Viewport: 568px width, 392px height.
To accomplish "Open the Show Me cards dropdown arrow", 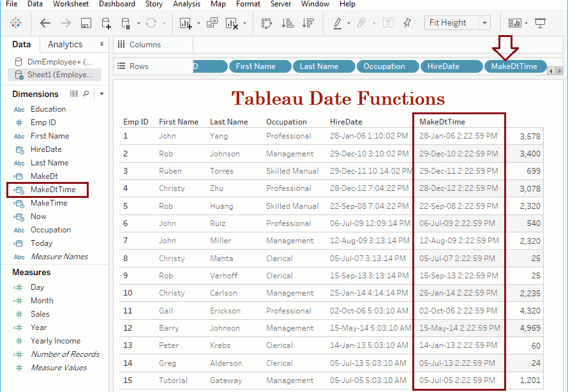I will coord(526,24).
